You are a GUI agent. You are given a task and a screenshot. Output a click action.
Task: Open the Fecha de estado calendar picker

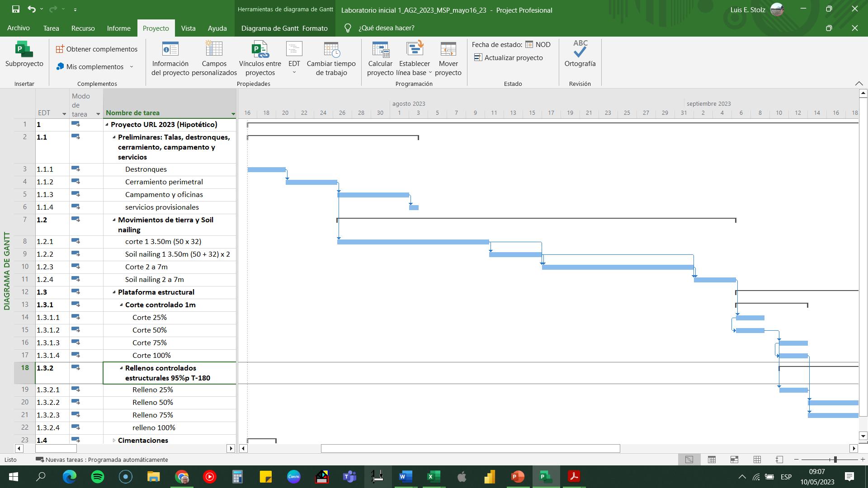[529, 44]
